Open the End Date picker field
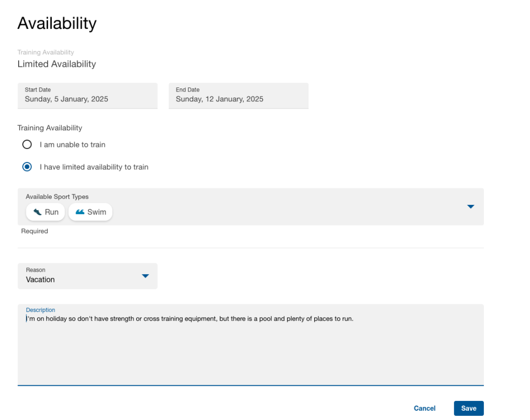 (x=238, y=96)
